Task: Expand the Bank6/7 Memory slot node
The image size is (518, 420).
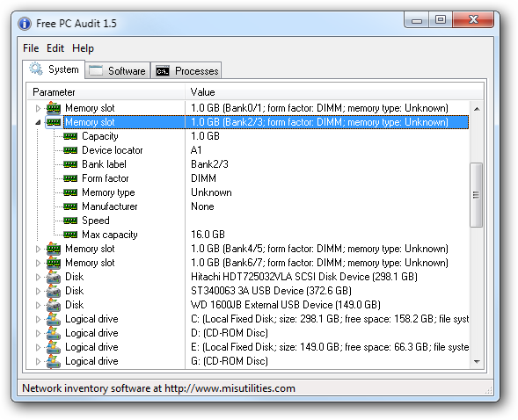Action: click(x=38, y=263)
